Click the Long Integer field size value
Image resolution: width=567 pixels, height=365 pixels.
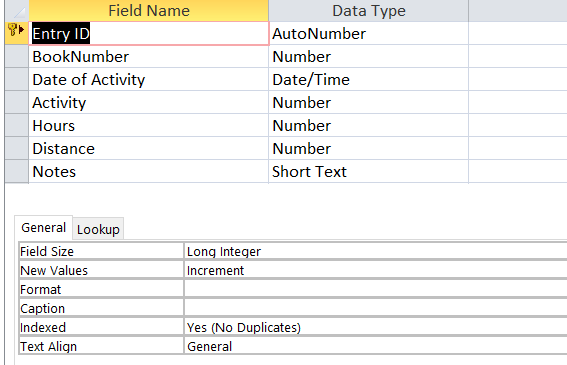tap(376, 251)
